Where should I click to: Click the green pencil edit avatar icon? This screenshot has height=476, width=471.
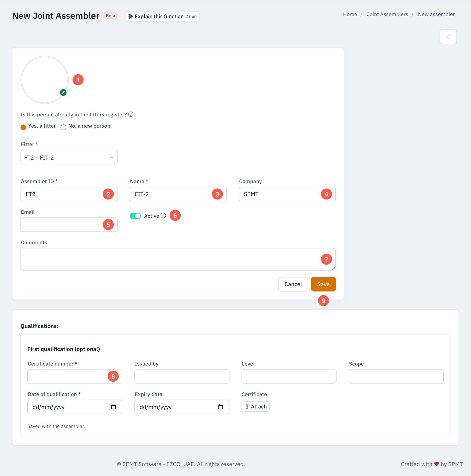(x=63, y=93)
